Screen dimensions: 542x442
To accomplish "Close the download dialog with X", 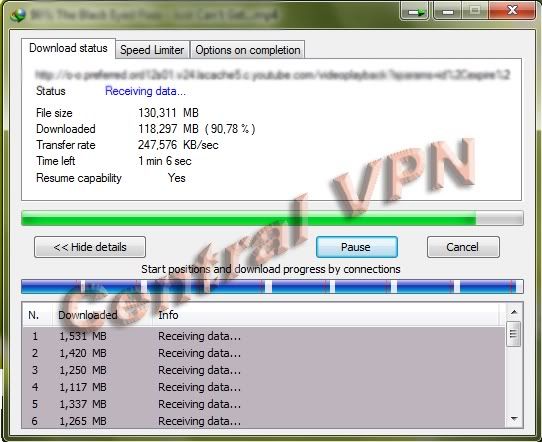I will (512, 10).
